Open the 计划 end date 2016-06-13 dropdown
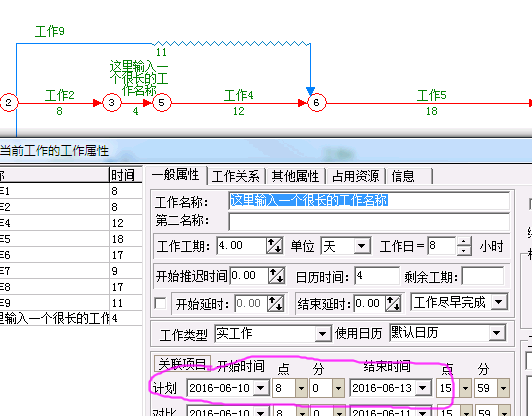Image resolution: width=532 pixels, height=416 pixels. (x=423, y=388)
